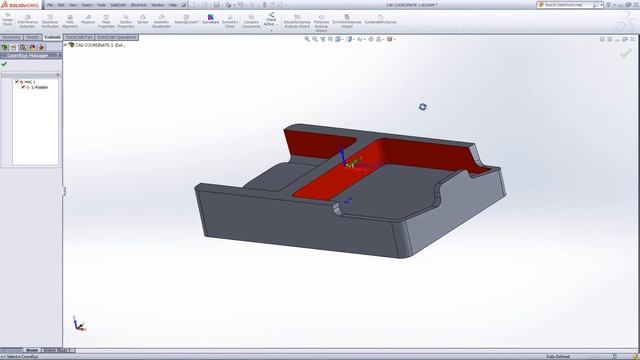Image resolution: width=640 pixels, height=360 pixels.
Task: Expand CAD COORDINATE-1 flyout tree
Action: point(65,45)
